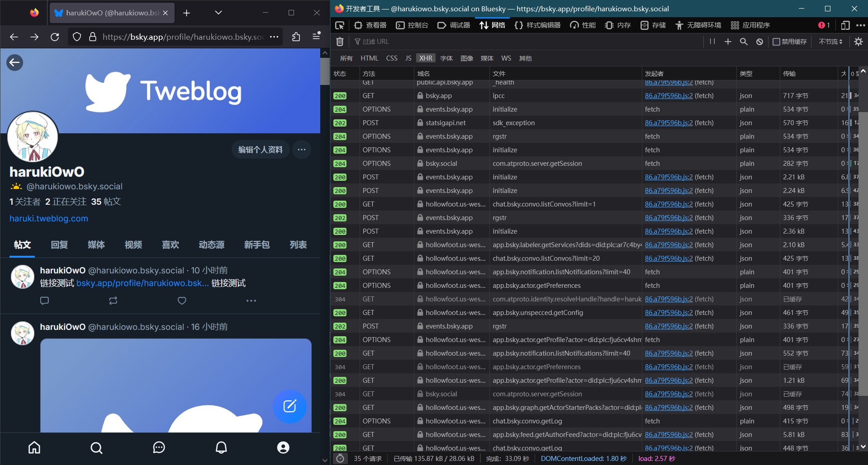Toggle the CSS request filter
Image resolution: width=868 pixels, height=465 pixels.
tap(391, 58)
